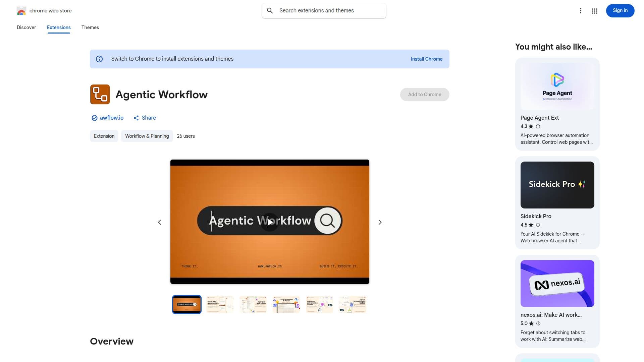Click star rating of Page Agent Ext
Image resolution: width=644 pixels, height=362 pixels.
(x=527, y=126)
